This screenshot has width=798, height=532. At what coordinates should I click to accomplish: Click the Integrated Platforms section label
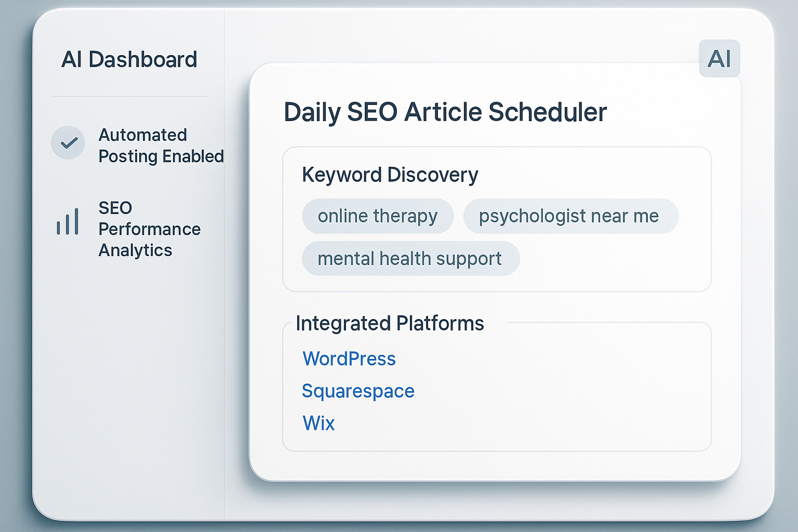click(x=390, y=323)
